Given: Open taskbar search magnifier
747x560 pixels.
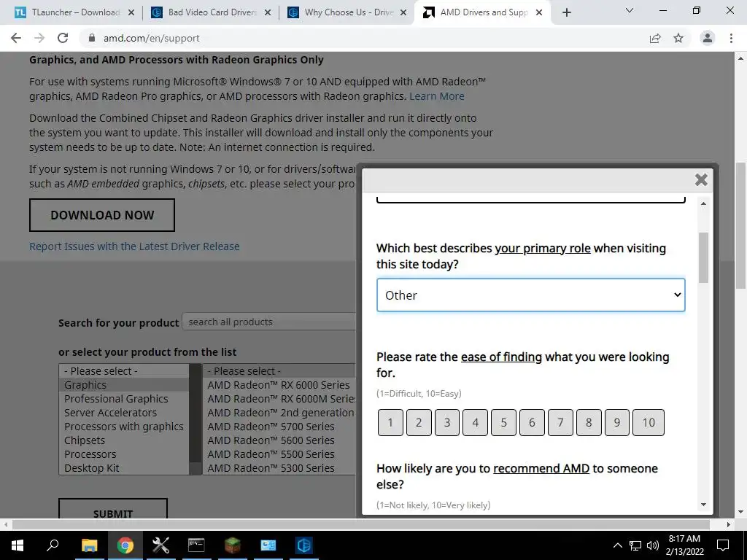Looking at the screenshot, I should click(x=53, y=545).
